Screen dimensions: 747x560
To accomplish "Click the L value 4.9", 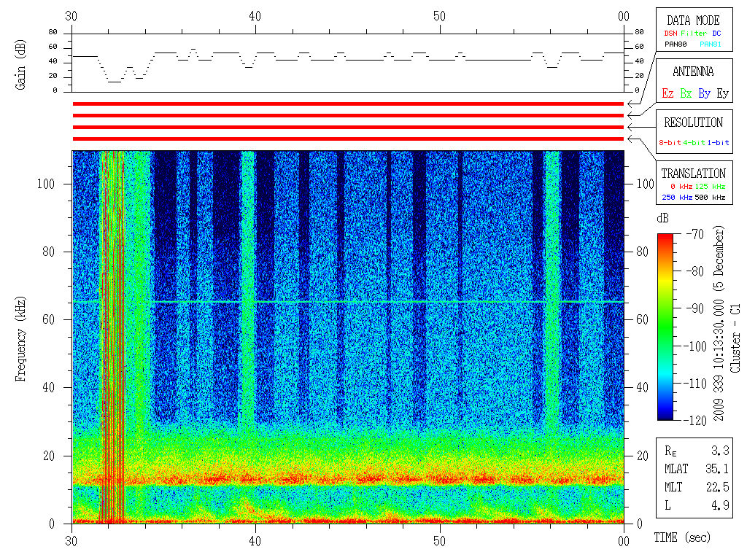I will (720, 505).
